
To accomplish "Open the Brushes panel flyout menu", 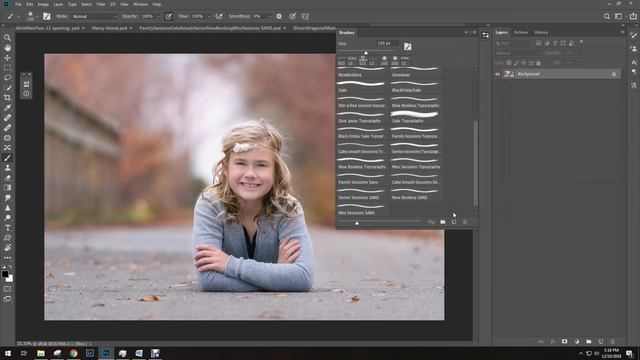I will click(474, 32).
